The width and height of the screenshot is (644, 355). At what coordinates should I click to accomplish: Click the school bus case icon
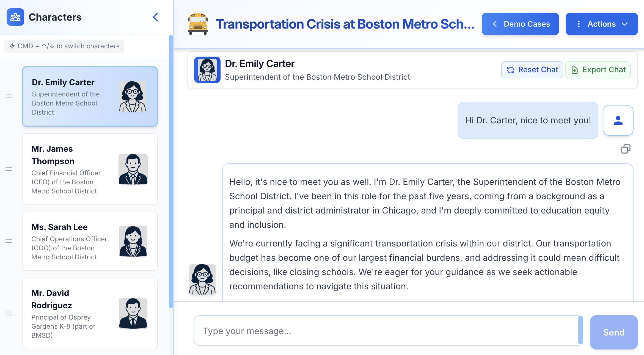[198, 24]
